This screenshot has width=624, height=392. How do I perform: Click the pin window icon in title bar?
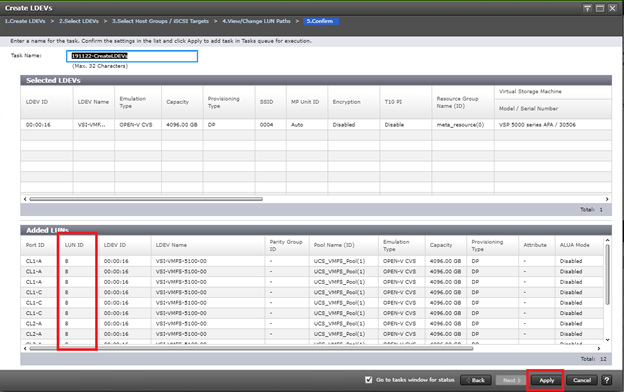point(587,8)
